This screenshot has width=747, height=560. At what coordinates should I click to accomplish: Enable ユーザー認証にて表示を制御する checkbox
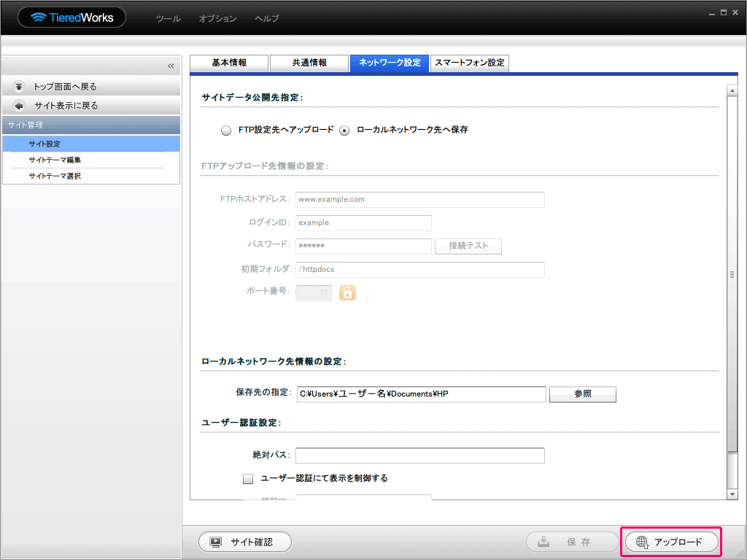248,479
